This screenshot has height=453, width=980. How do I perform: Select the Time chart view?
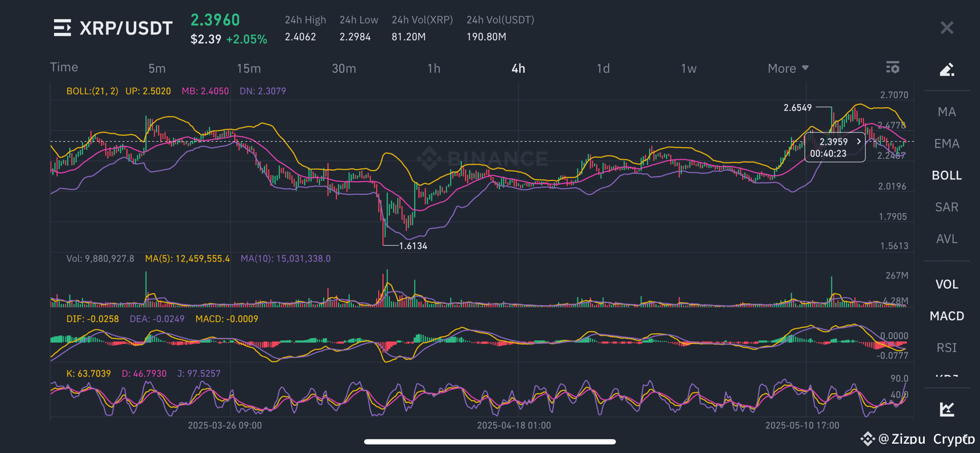64,67
